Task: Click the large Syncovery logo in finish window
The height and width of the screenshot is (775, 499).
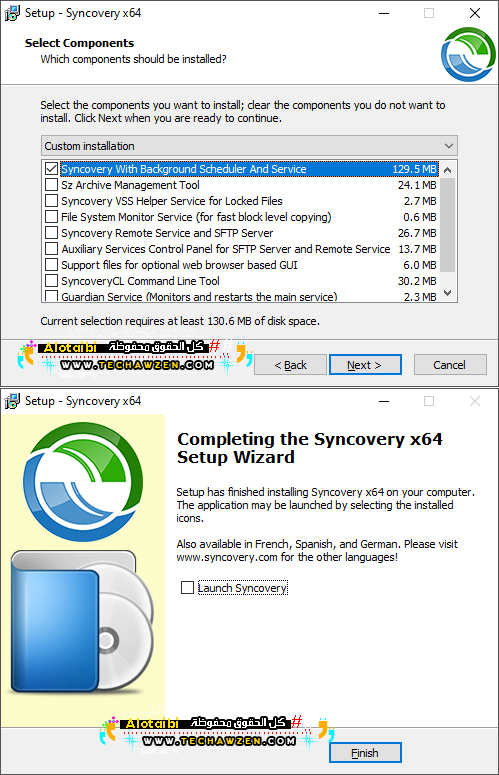Action: point(83,481)
